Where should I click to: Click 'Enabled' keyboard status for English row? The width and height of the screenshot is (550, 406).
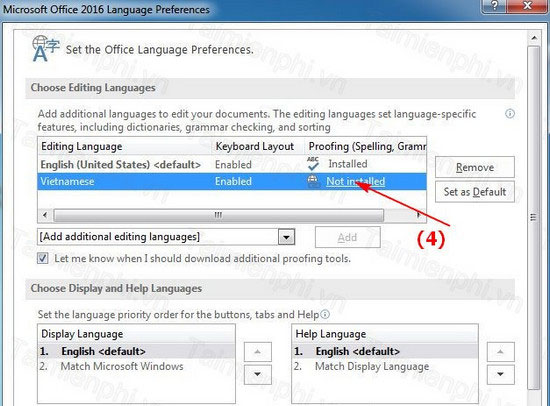click(x=233, y=165)
